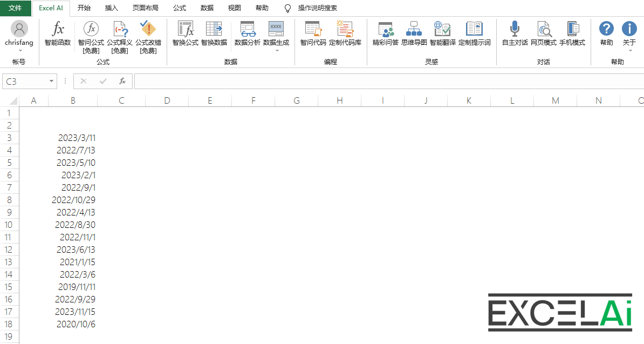
Task: Select cell with date 2022/7/13
Action: [x=73, y=150]
